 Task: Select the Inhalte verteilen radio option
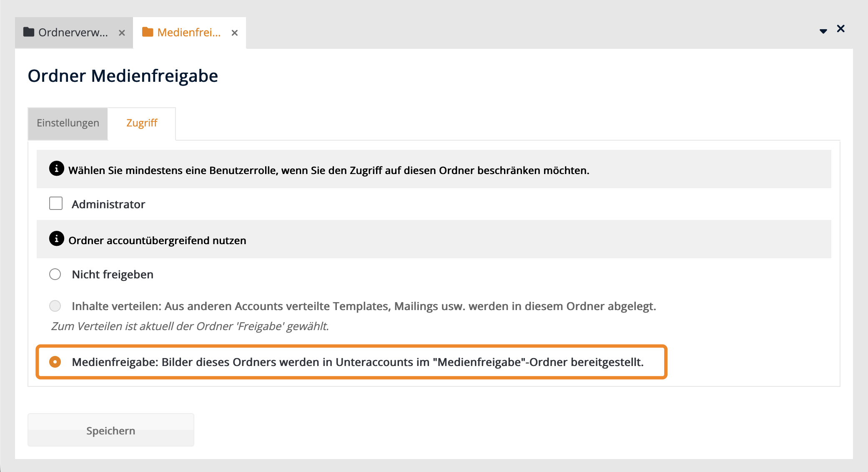click(x=55, y=306)
